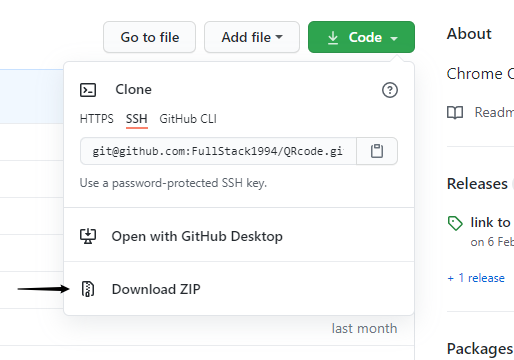Switch to the GitHub CLI tab
The height and width of the screenshot is (360, 514).
(x=188, y=119)
